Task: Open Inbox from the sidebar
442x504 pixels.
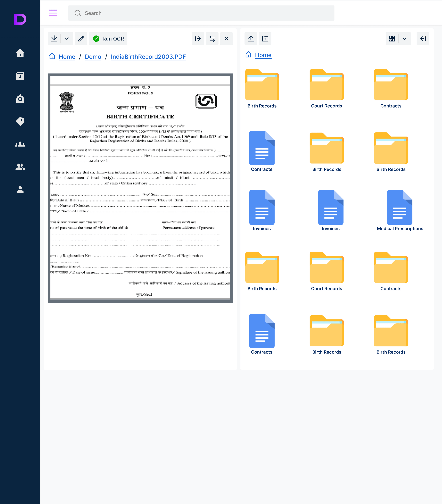Action: pos(20,76)
